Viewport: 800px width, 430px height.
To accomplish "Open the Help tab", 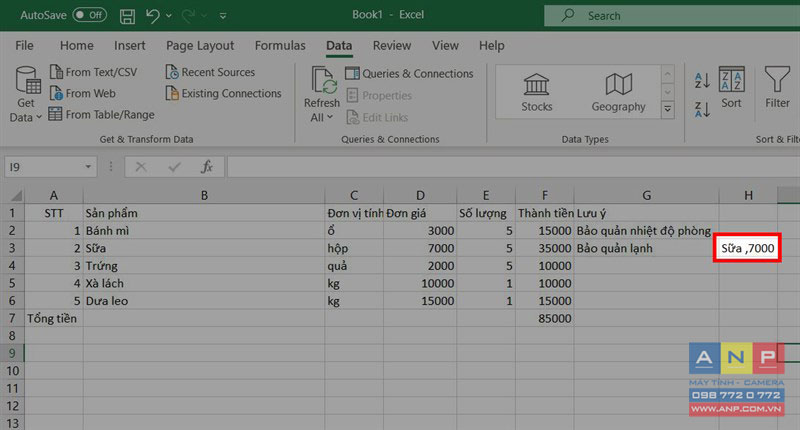I will point(491,45).
